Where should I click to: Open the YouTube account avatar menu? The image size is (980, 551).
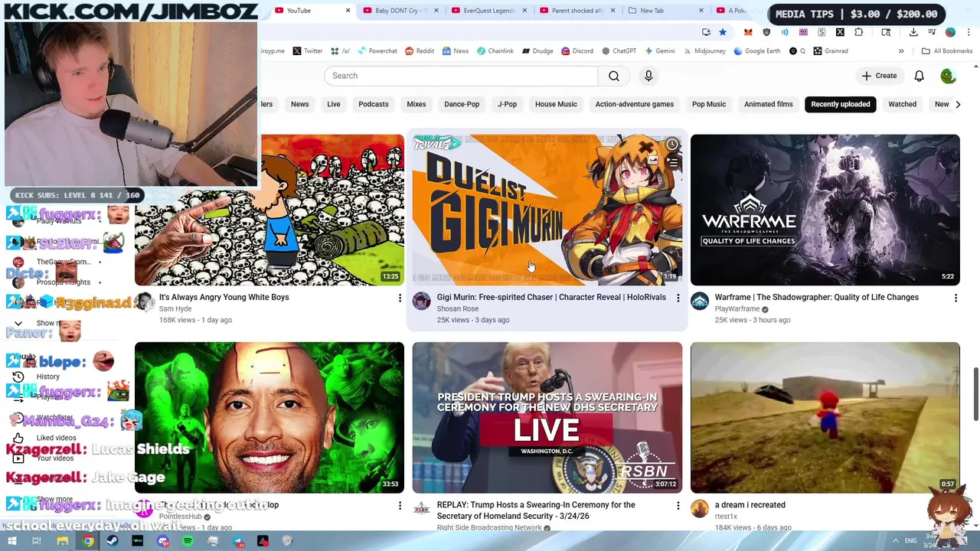pos(948,76)
